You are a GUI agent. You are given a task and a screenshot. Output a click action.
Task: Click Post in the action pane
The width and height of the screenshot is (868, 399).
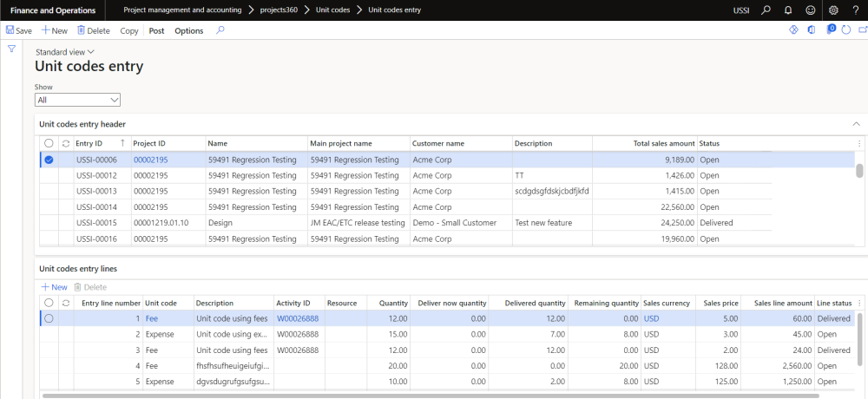click(x=156, y=30)
